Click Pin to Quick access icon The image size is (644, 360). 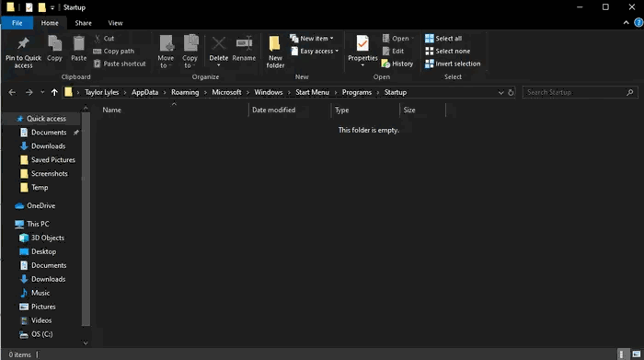tap(23, 43)
